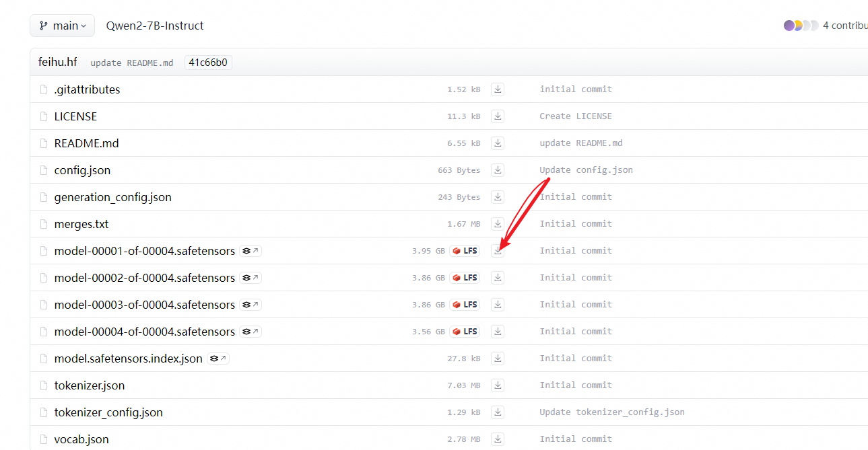
Task: Download model-00001-of-00004.safetensors
Action: coord(498,250)
